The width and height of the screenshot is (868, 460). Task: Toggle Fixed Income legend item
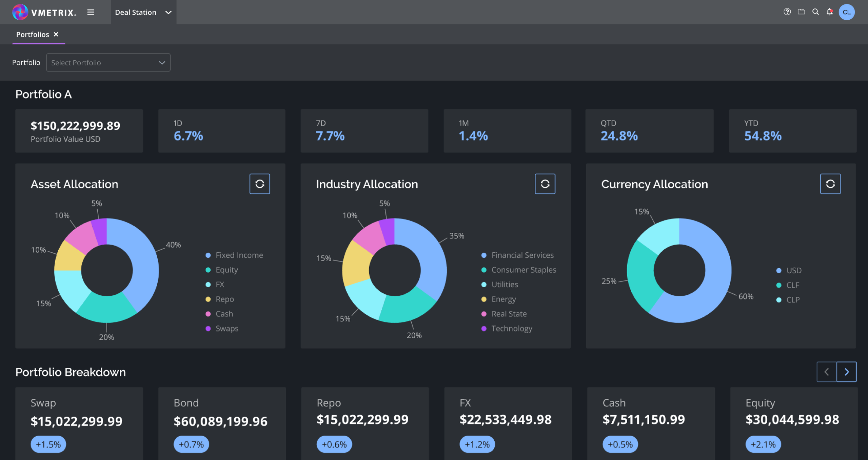pos(239,255)
